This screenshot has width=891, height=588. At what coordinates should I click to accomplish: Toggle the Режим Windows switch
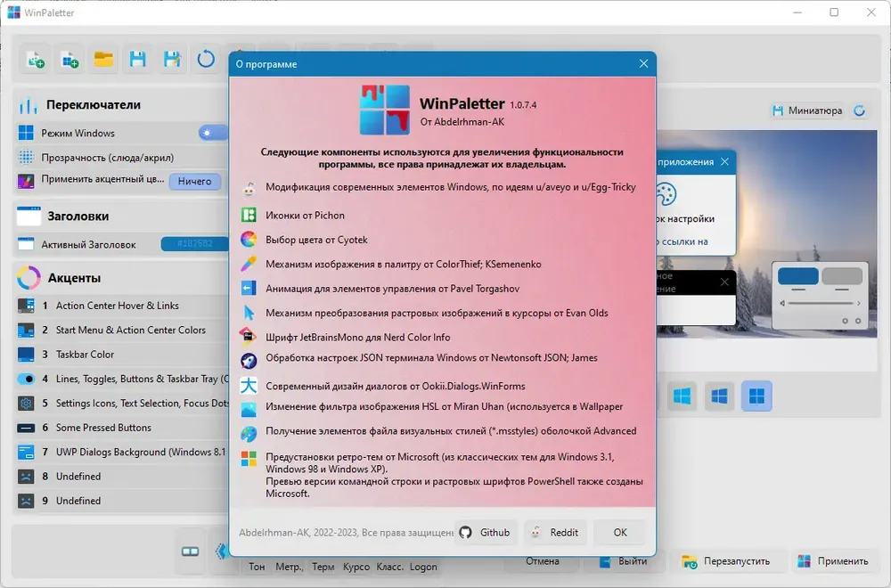[x=213, y=133]
